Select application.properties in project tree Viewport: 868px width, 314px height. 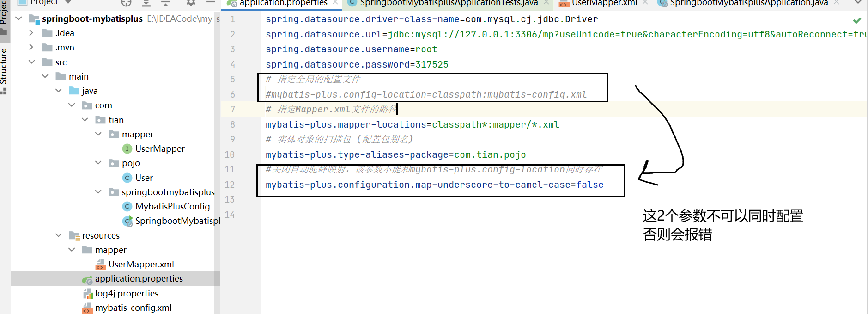[139, 278]
